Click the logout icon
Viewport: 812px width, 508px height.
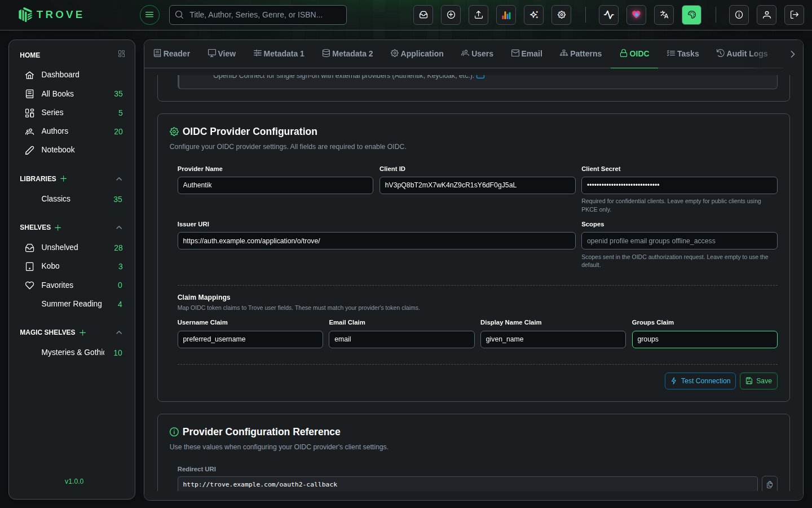[795, 15]
